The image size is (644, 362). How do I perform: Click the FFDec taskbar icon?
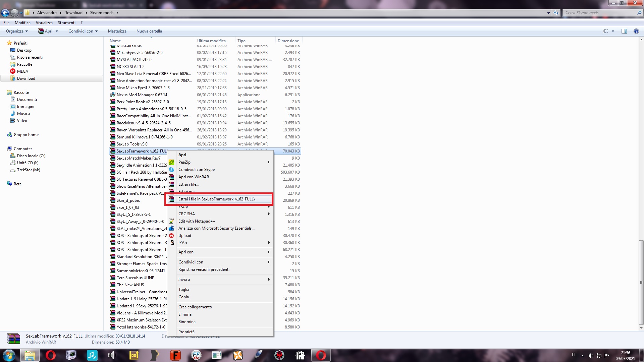(196, 355)
